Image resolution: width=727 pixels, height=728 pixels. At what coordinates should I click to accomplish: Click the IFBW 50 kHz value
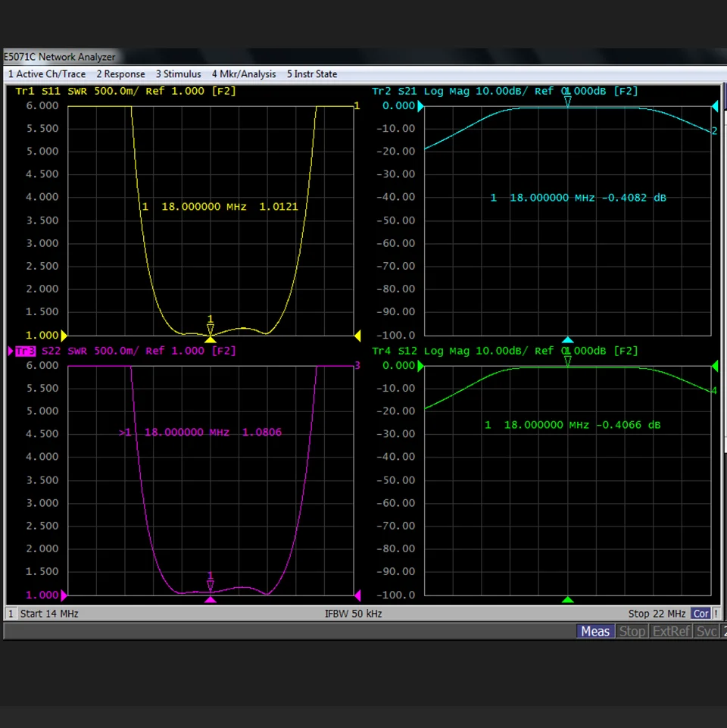coord(354,614)
